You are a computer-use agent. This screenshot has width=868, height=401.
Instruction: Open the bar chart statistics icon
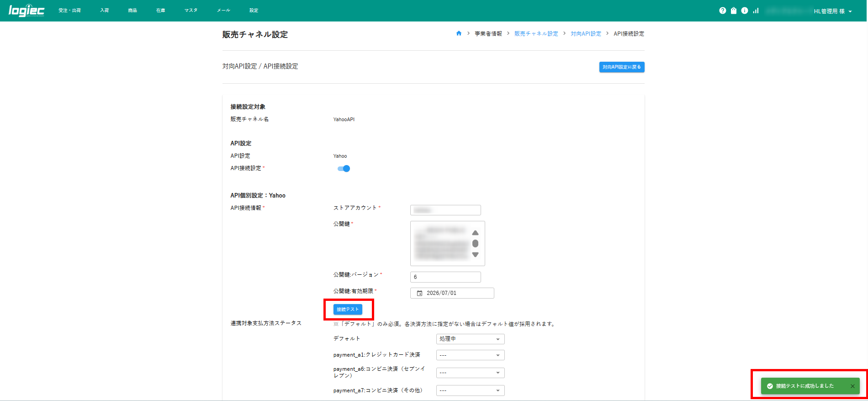click(x=756, y=11)
